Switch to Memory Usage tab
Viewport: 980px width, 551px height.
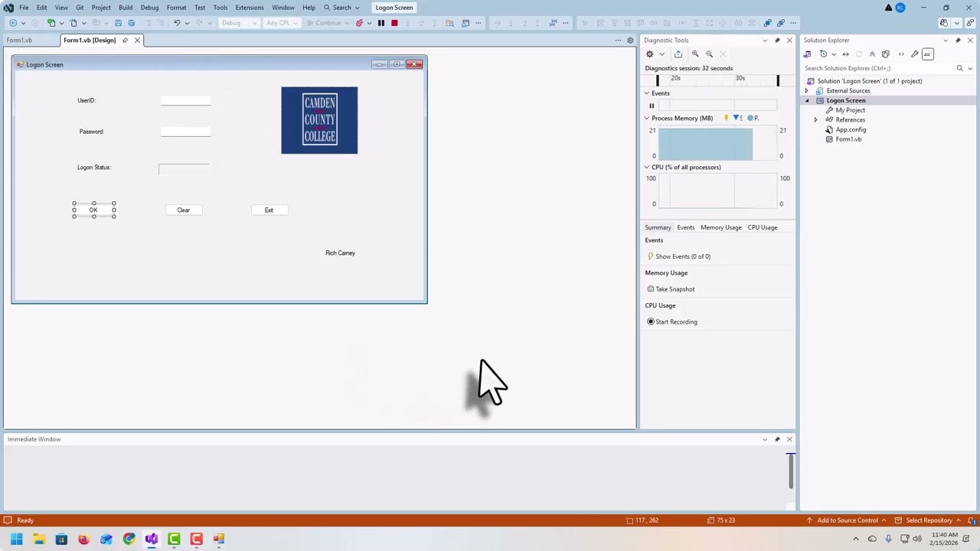click(721, 227)
